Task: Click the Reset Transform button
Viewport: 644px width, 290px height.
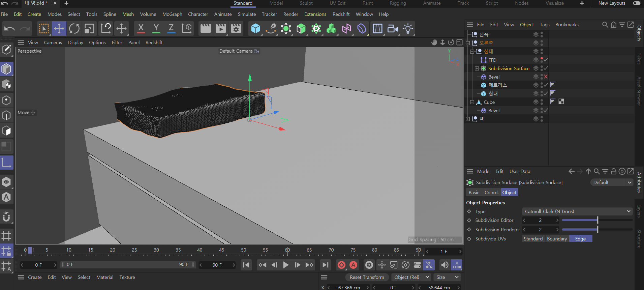Action: (367, 277)
